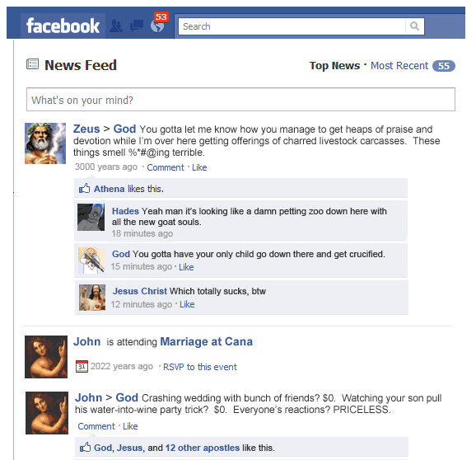Image resolution: width=476 pixels, height=460 pixels.
Task: Click the facebook logo
Action: [x=63, y=26]
